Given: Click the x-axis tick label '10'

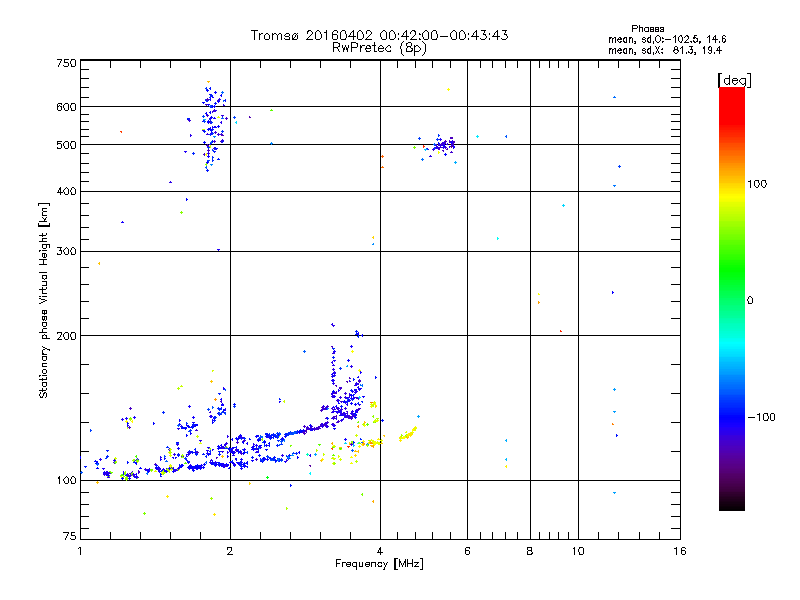Looking at the screenshot, I should click(x=578, y=551).
